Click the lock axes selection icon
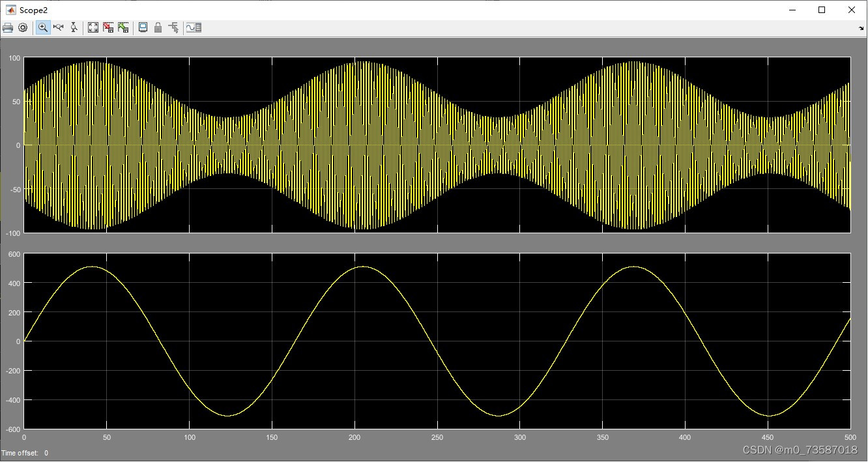The height and width of the screenshot is (462, 868). 158,27
